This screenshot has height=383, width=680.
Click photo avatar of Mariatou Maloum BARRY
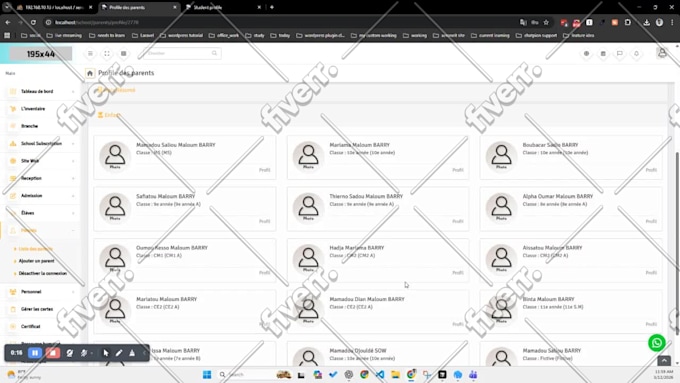[x=115, y=310]
